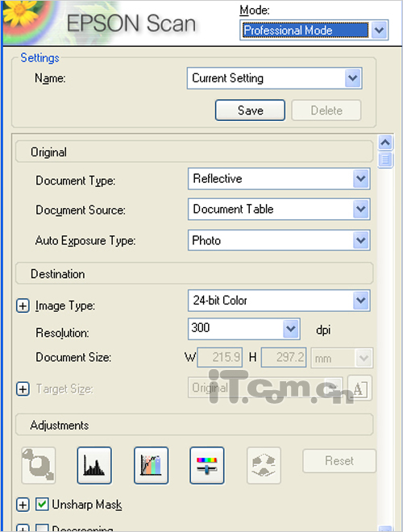Expand the Image Type options
The image size is (403, 532).
coord(23,305)
